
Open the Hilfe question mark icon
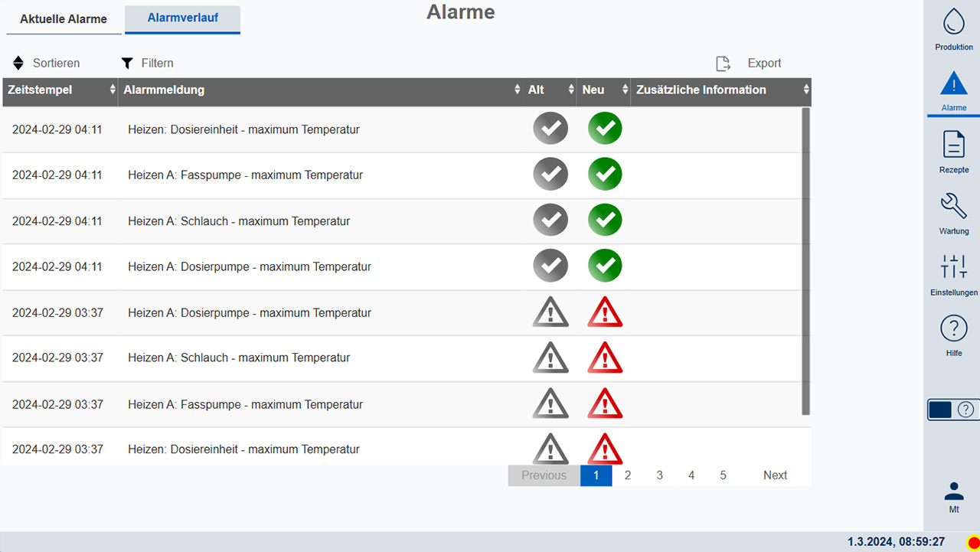(953, 328)
